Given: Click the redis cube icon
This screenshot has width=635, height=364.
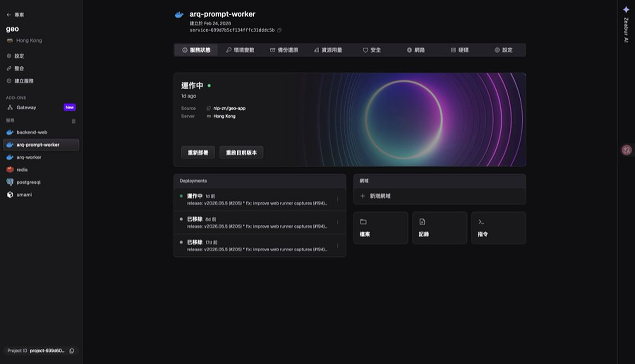Looking at the screenshot, I should (10, 170).
